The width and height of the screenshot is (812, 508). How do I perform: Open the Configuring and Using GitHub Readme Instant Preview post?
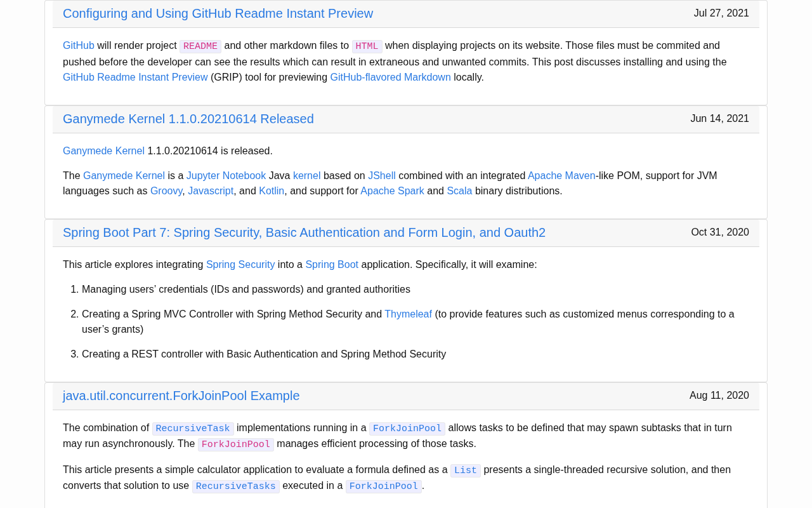click(218, 13)
